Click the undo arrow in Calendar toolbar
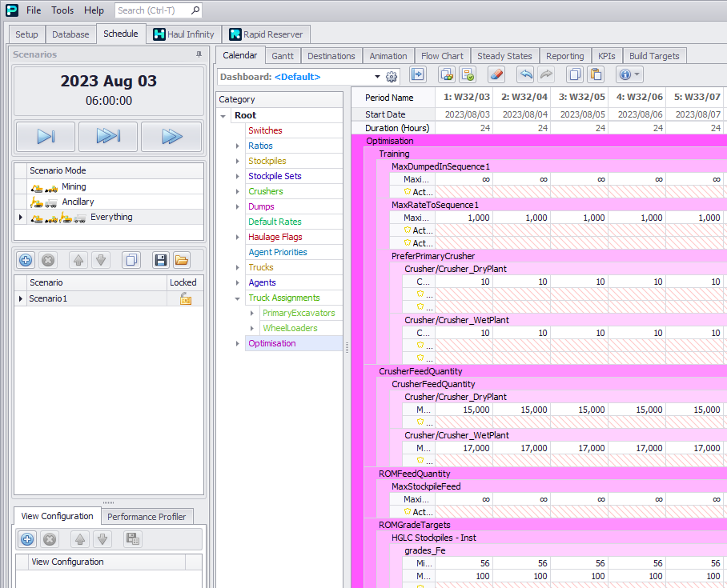This screenshot has height=588, width=727. [525, 75]
